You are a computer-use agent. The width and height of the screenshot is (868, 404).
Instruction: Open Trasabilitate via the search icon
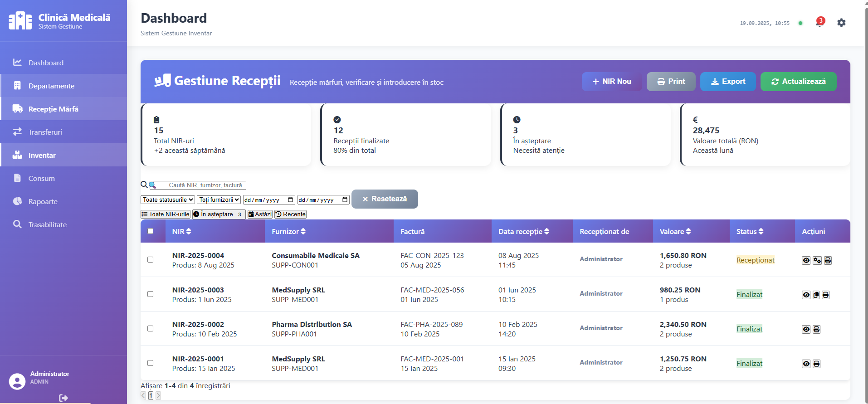17,224
